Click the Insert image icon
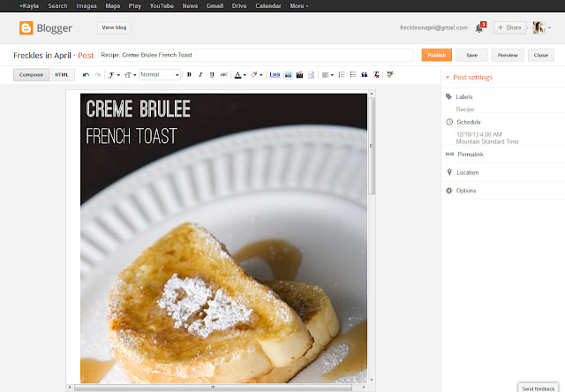 [x=288, y=75]
